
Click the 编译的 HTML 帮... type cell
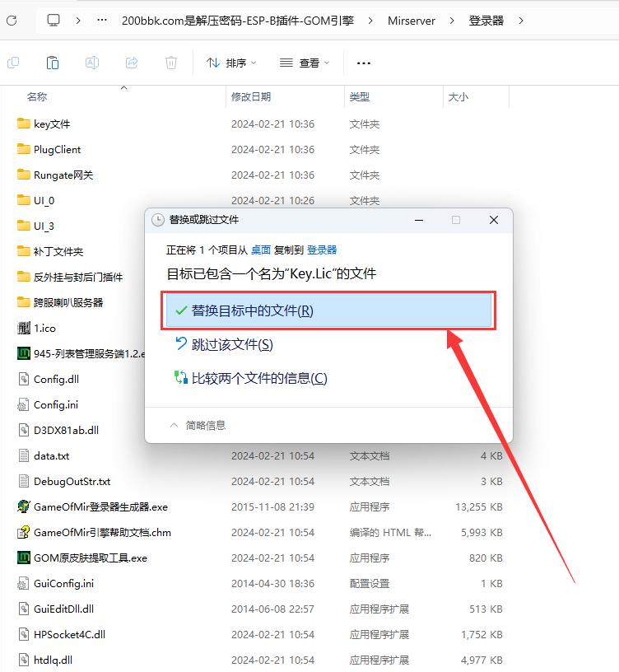(x=391, y=532)
